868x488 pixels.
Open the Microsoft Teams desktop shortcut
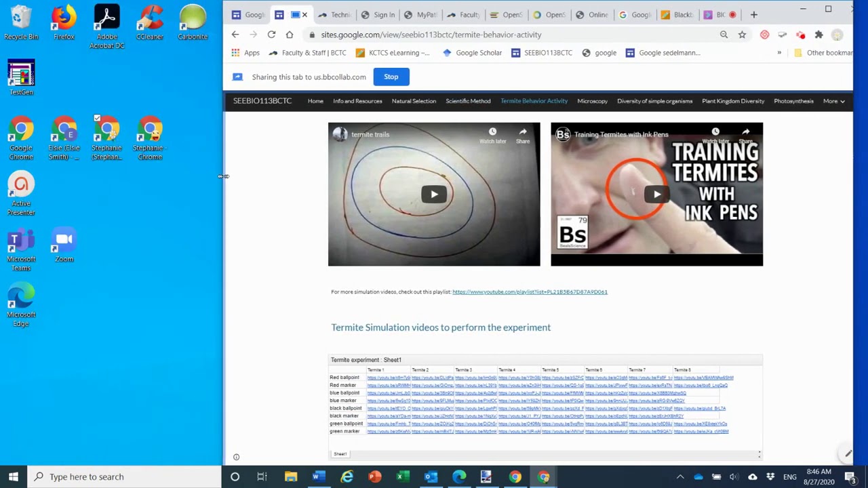coord(21,249)
